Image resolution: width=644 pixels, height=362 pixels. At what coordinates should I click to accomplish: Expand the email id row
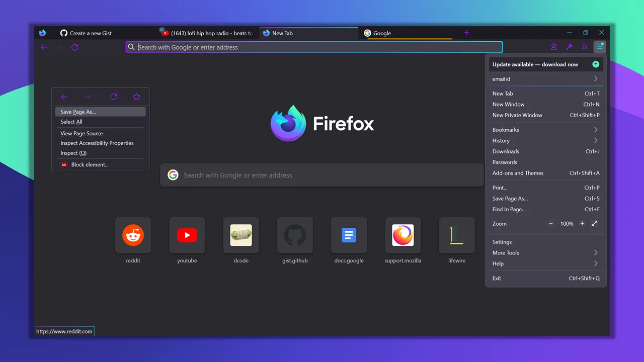tap(545, 79)
